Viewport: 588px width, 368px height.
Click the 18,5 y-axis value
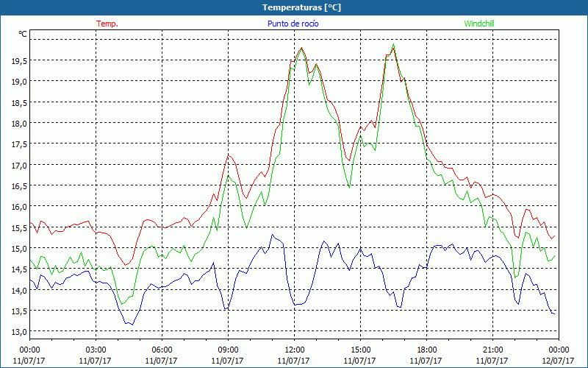point(19,102)
